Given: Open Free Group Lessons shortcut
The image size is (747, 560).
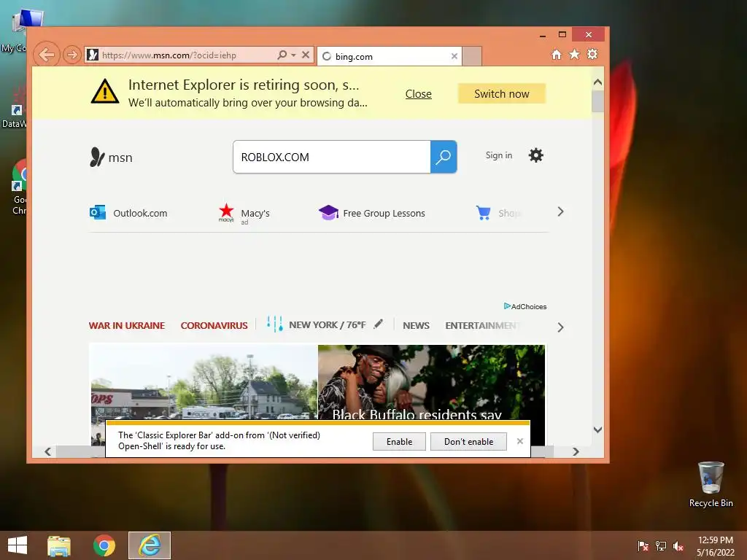Looking at the screenshot, I should pyautogui.click(x=371, y=213).
